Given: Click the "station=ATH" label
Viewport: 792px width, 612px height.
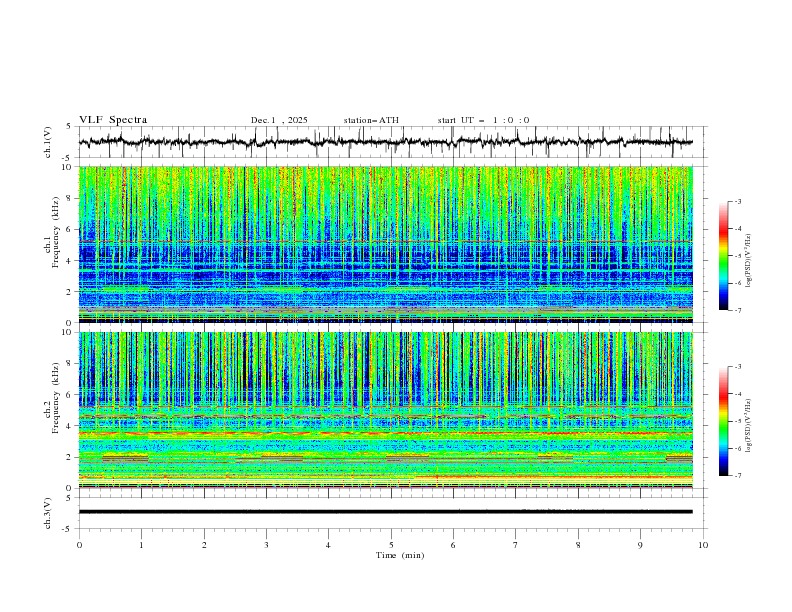Looking at the screenshot, I should (371, 120).
